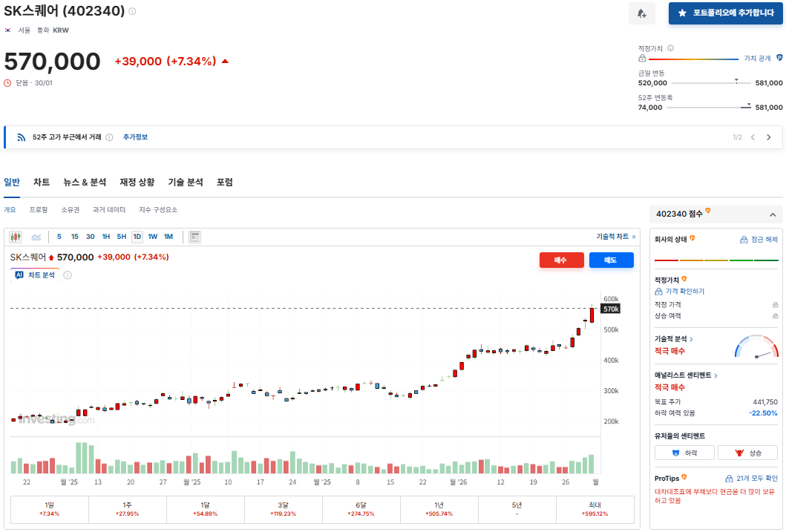786x532 pixels.
Task: Click lock icon on 적정 가격 row
Action: (x=775, y=304)
